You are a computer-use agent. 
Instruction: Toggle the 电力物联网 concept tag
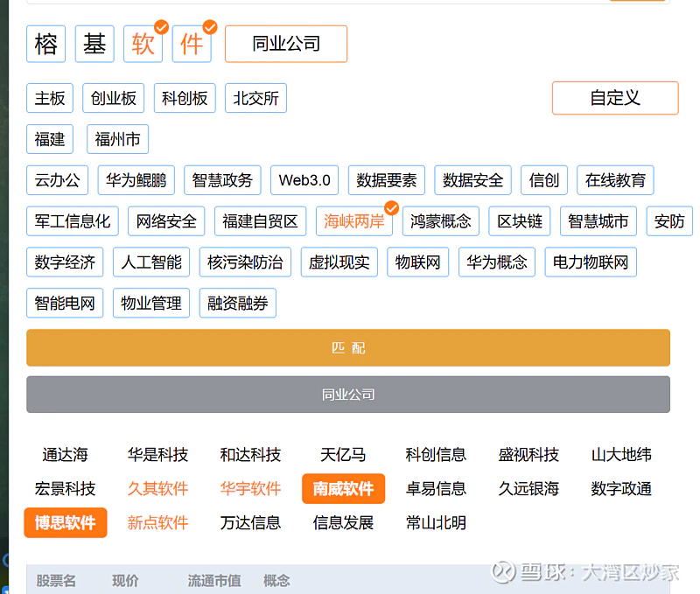591,262
